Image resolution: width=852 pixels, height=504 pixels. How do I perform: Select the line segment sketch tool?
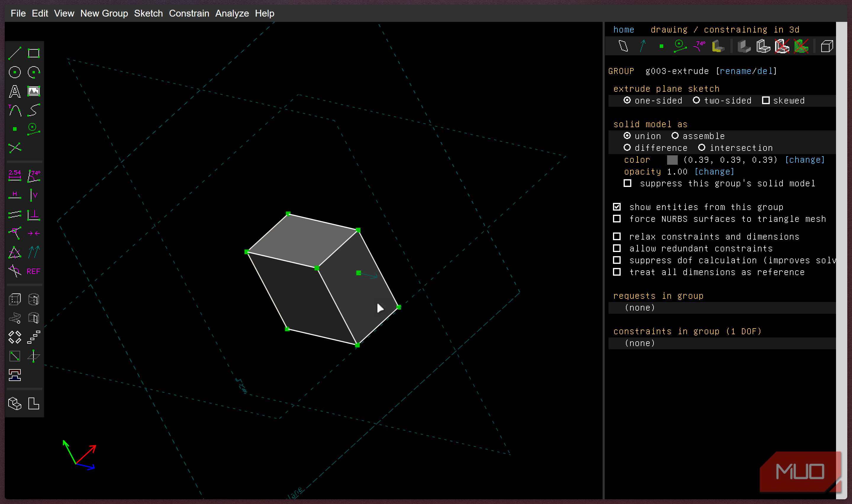click(x=14, y=53)
